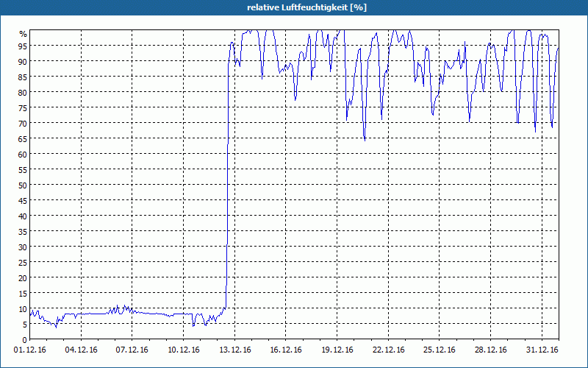Select the 31.12.16 date label

542,350
